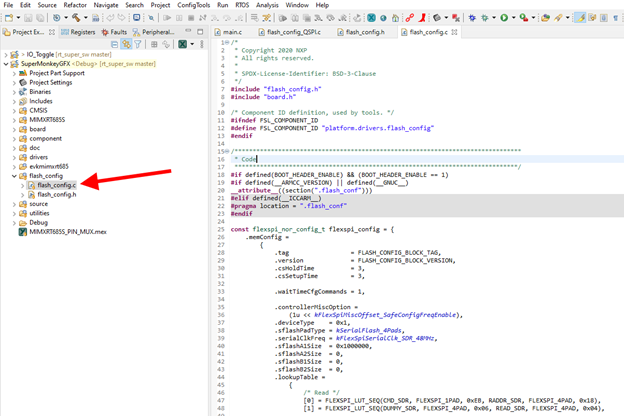Open dropdown arrow next to green Run icon
This screenshot has height=416, width=624.
[x=513, y=18]
